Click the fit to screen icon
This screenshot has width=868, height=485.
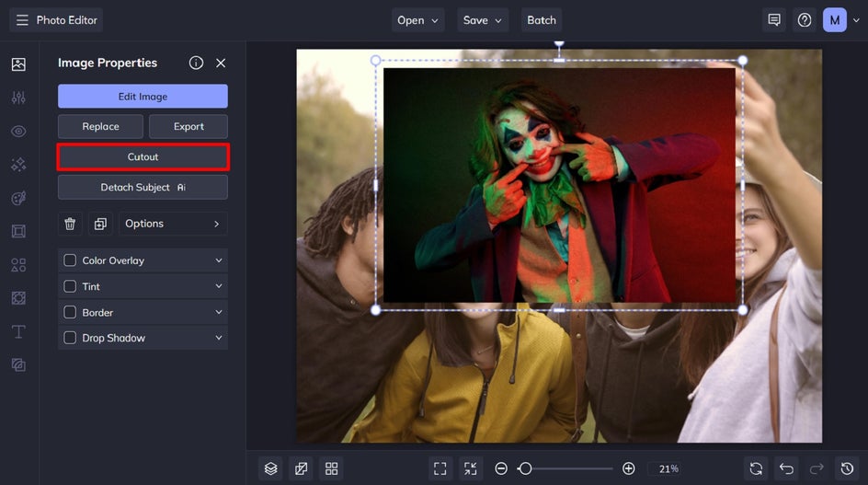(440, 468)
